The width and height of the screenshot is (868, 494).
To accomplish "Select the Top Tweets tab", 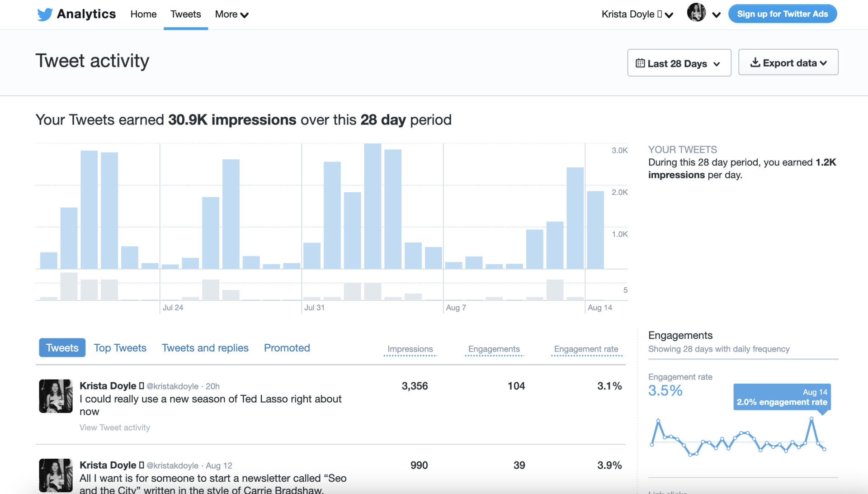I will pyautogui.click(x=120, y=347).
